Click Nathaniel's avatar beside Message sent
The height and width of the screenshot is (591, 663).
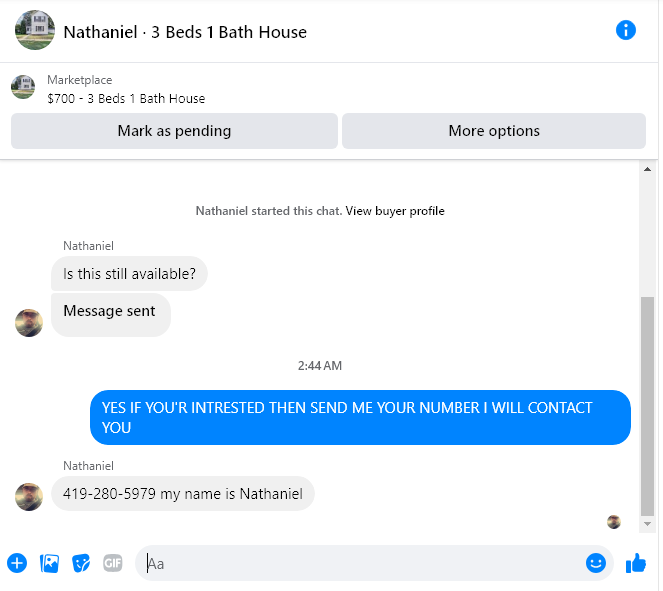(x=29, y=325)
